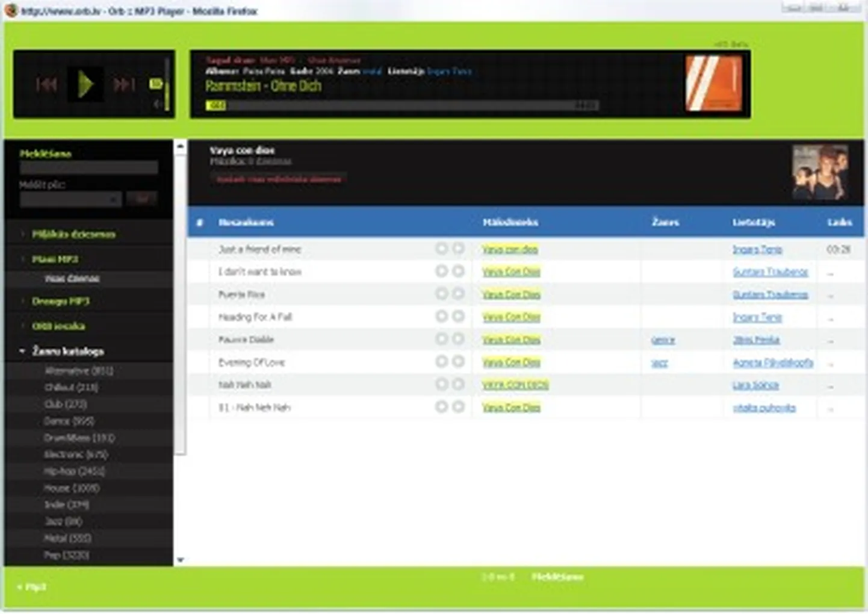
Task: Click first round icon in 'Nah Neh Nah' row
Action: click(x=441, y=384)
